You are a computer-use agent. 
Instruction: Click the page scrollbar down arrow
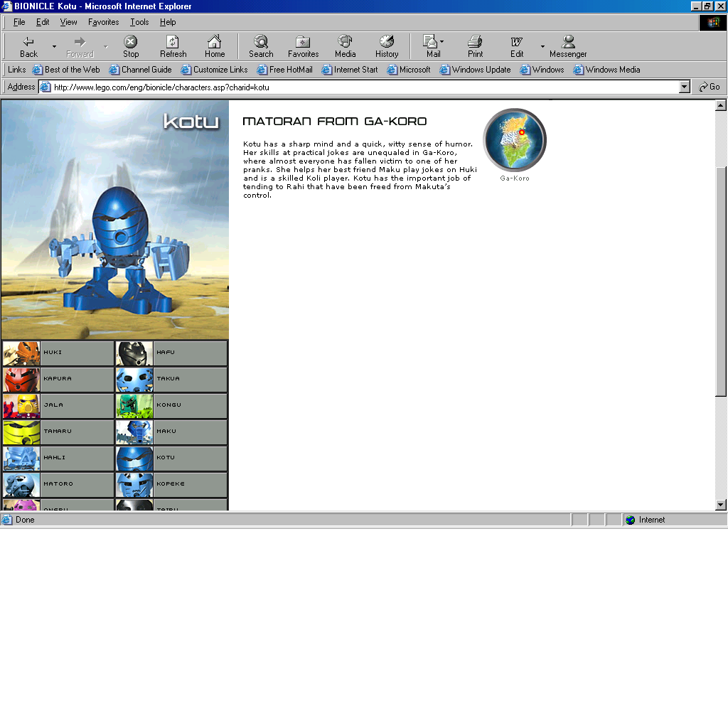click(x=721, y=504)
